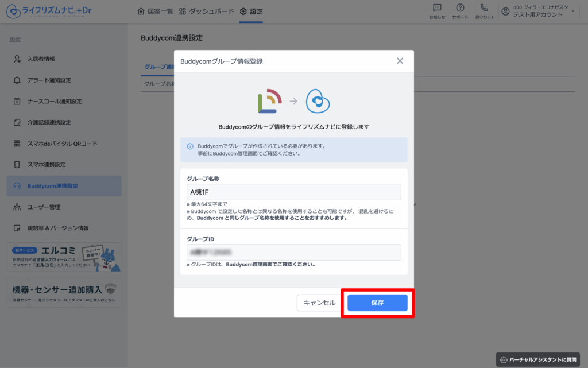This screenshot has height=368, width=588.
Task: Open the ダッシュボード tab
Action: click(x=206, y=11)
